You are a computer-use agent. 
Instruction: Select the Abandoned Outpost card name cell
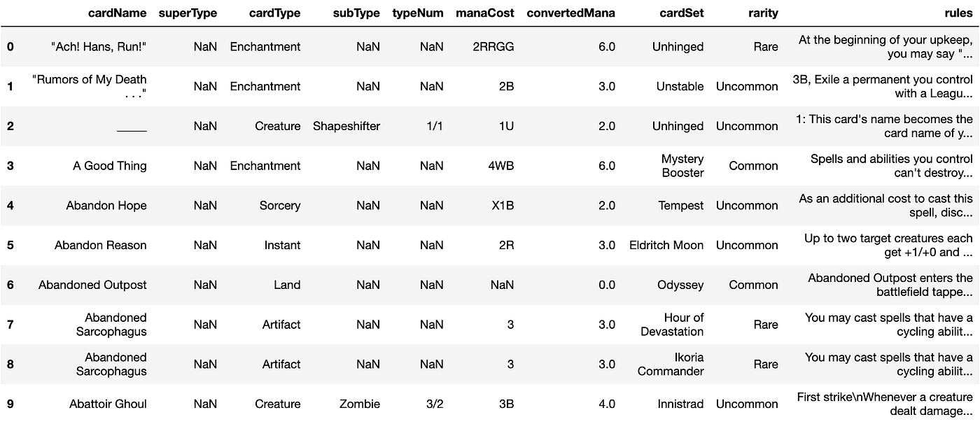coord(92,285)
